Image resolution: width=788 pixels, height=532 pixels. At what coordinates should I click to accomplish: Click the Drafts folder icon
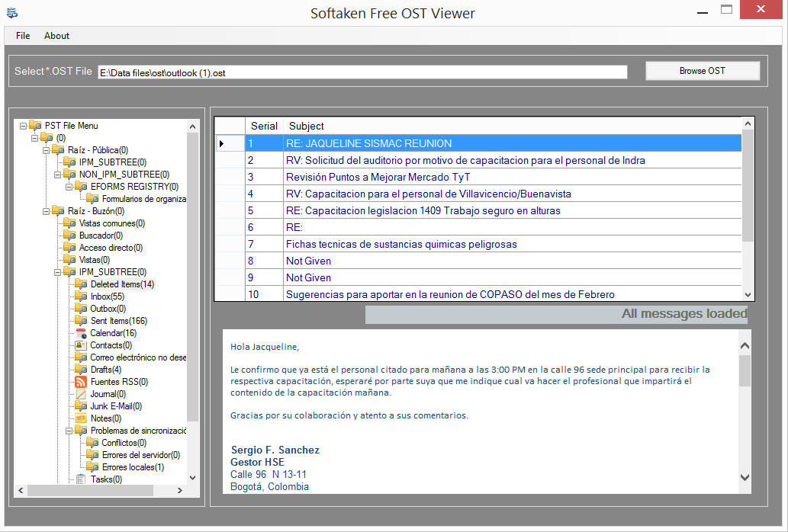click(81, 370)
